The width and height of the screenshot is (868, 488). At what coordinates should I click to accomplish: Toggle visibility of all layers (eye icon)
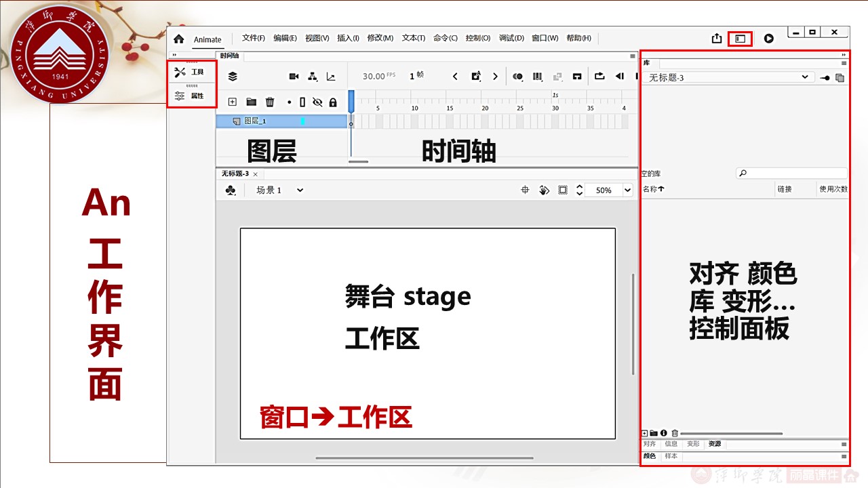click(317, 102)
